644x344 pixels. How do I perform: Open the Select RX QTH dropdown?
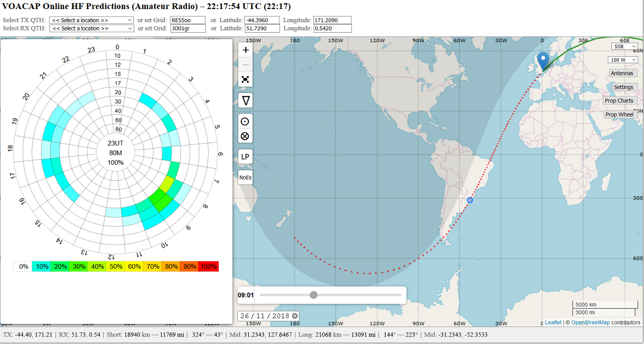[91, 29]
